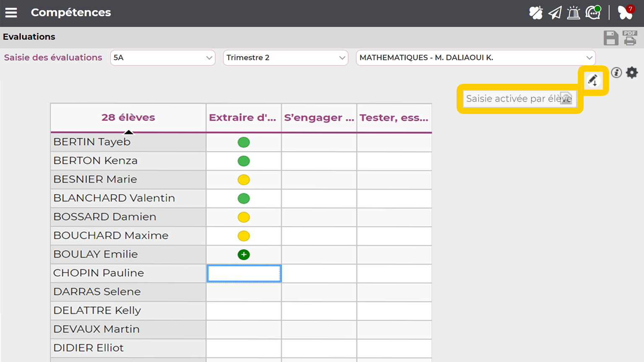Open the hamburger navigation menu
Image resolution: width=644 pixels, height=362 pixels.
pyautogui.click(x=11, y=13)
